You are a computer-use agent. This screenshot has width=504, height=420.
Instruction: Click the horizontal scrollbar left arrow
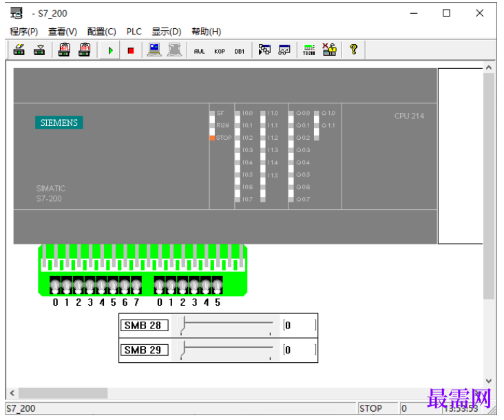click(x=12, y=393)
